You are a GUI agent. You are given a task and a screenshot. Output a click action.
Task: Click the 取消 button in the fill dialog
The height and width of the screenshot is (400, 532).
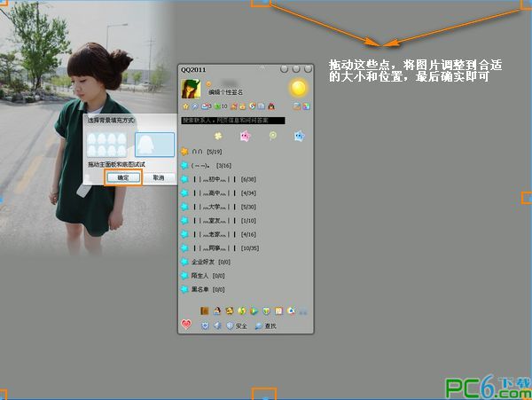pyautogui.click(x=158, y=177)
